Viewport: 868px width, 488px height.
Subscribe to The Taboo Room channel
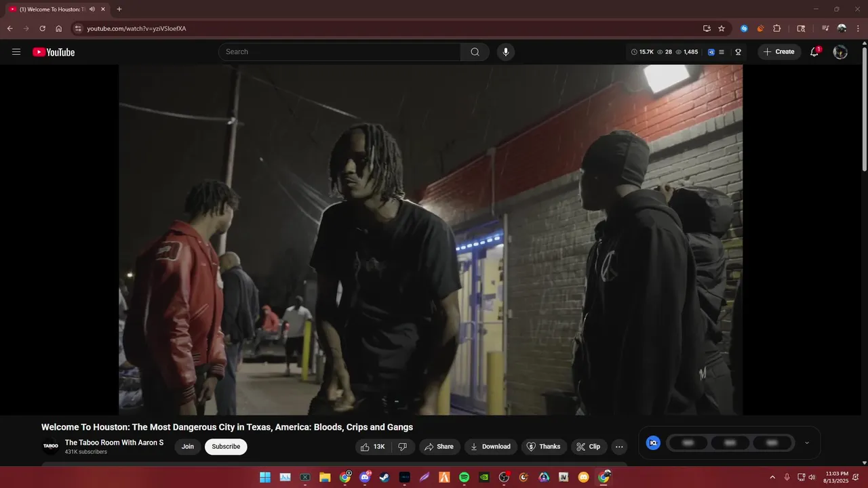226,447
